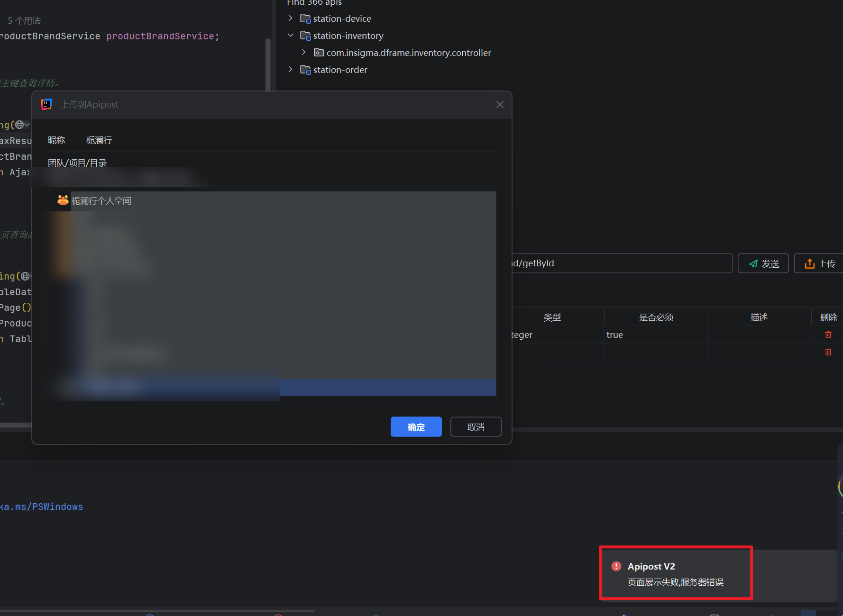Click the inventory controller package icon

point(319,53)
